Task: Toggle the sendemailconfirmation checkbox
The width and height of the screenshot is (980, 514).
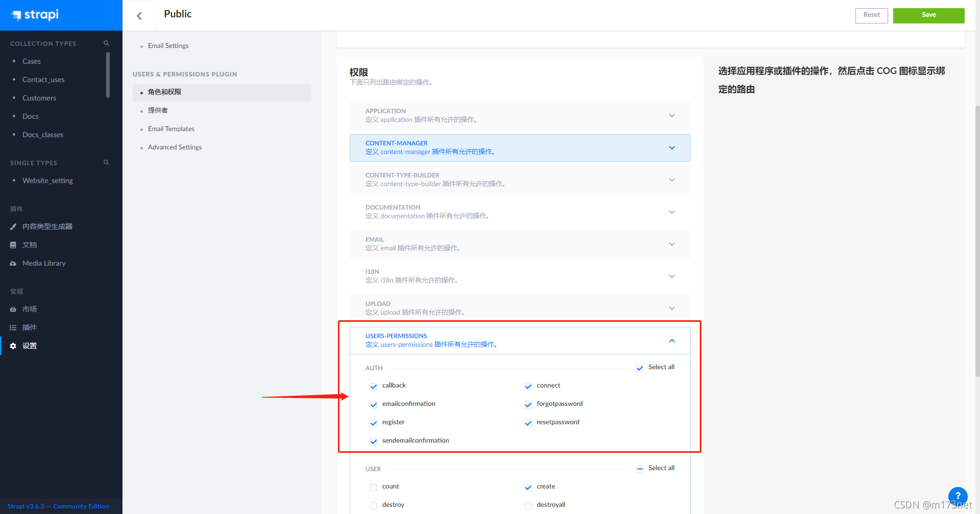Action: pos(374,441)
